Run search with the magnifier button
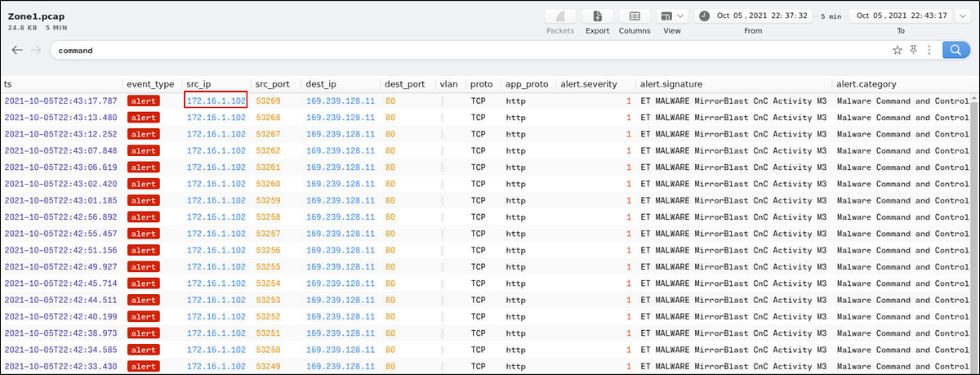This screenshot has width=980, height=375. 953,51
